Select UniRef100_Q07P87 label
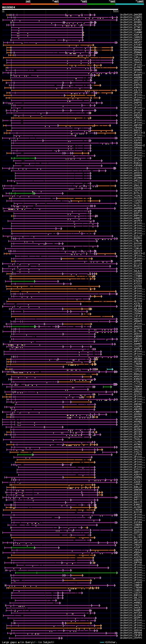This screenshot has height=644, width=146. coord(131,67)
